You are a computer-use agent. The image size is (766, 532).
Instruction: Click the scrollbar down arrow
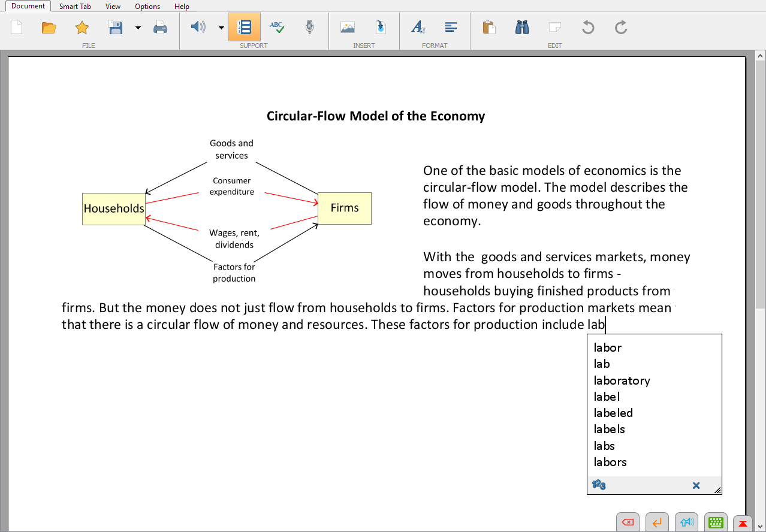761,527
